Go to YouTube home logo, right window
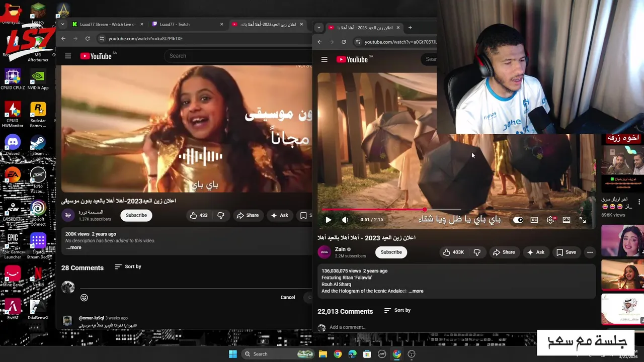 352,59
